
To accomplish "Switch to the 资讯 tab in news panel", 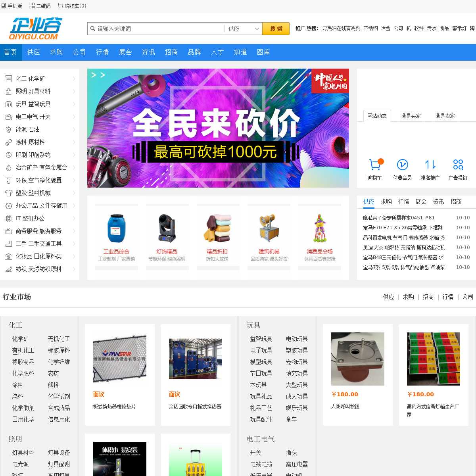I will 438,202.
